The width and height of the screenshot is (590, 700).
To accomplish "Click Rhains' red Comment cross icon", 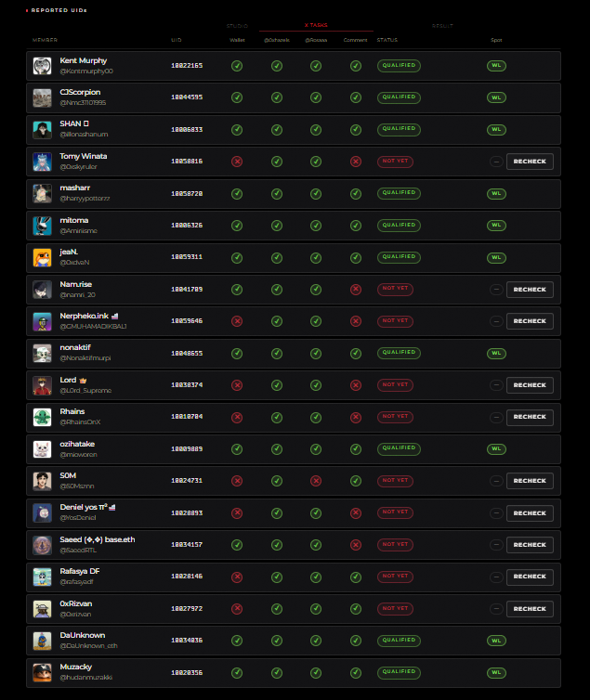I will tap(356, 417).
